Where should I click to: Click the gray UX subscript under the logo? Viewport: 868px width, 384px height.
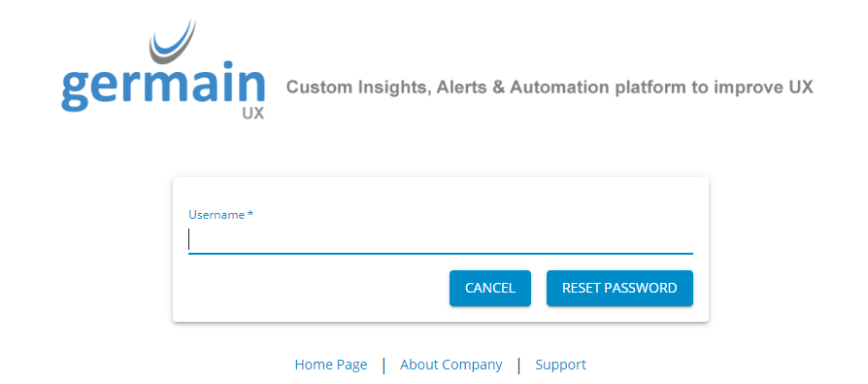pos(253,113)
